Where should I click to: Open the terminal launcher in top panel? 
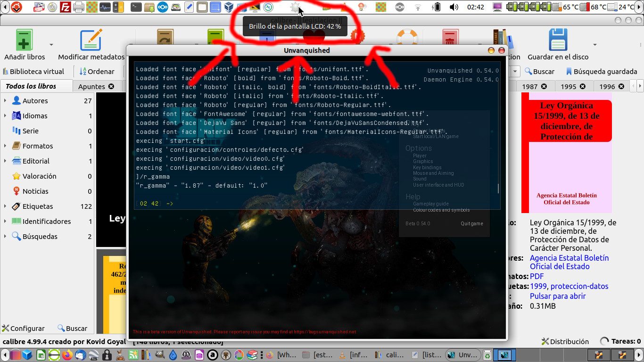pos(136,7)
